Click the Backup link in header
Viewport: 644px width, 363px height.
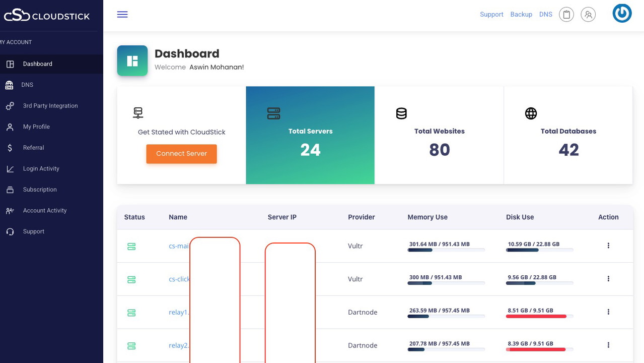(521, 15)
